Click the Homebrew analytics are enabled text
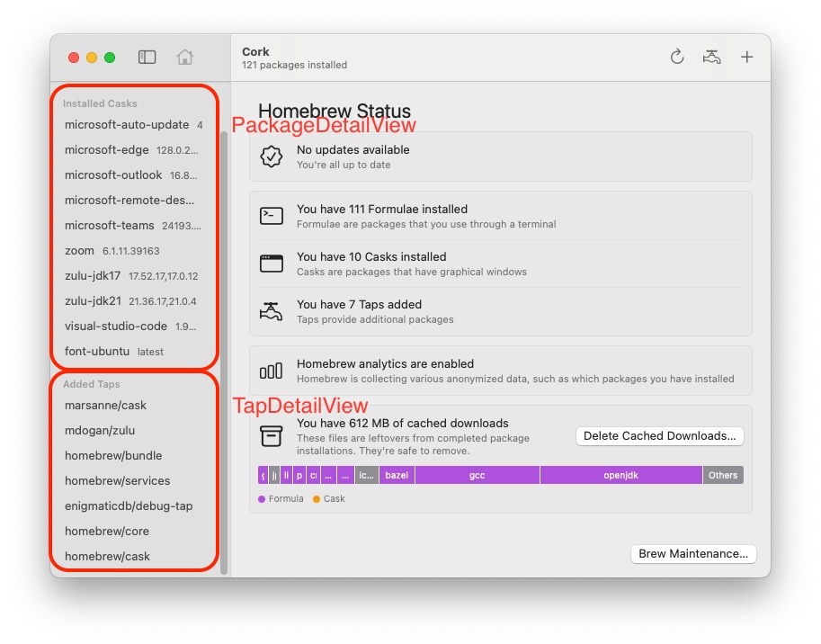This screenshot has height=644, width=821. click(386, 364)
